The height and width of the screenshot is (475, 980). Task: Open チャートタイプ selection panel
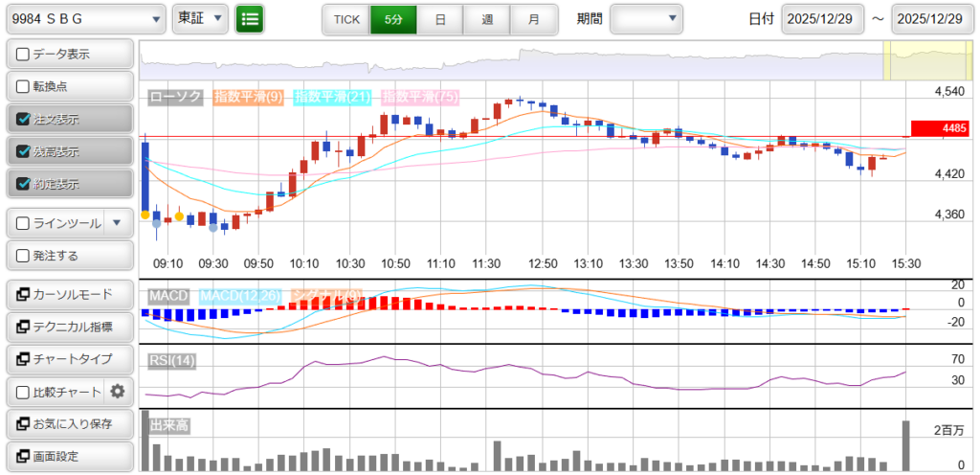[x=70, y=359]
